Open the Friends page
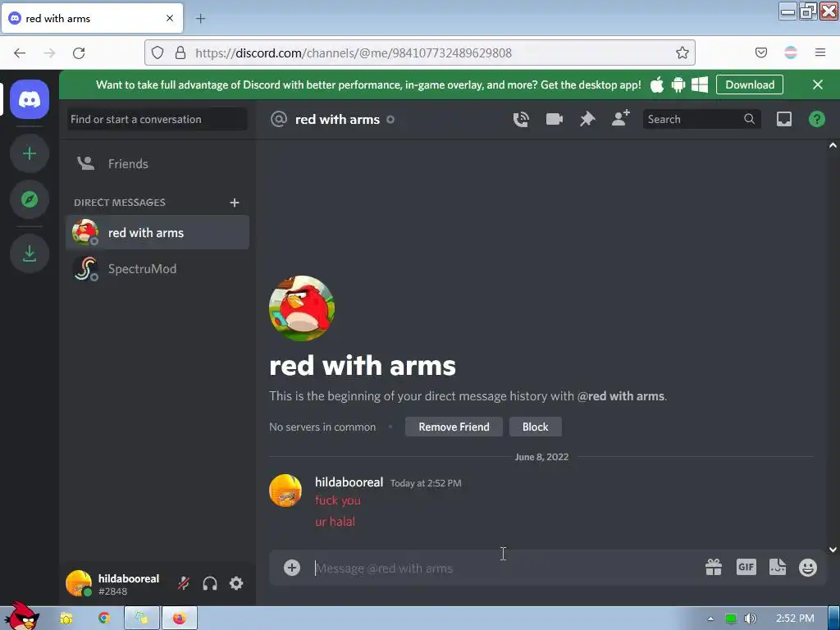 [157, 163]
